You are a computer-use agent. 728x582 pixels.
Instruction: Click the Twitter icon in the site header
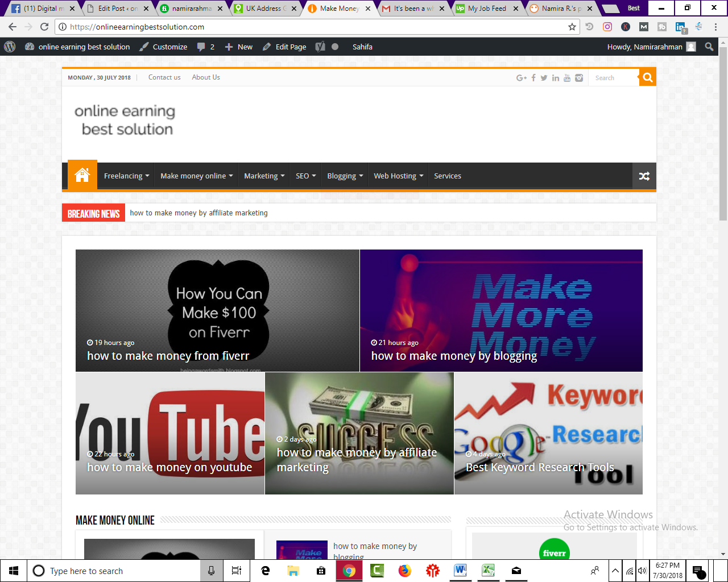coord(544,77)
